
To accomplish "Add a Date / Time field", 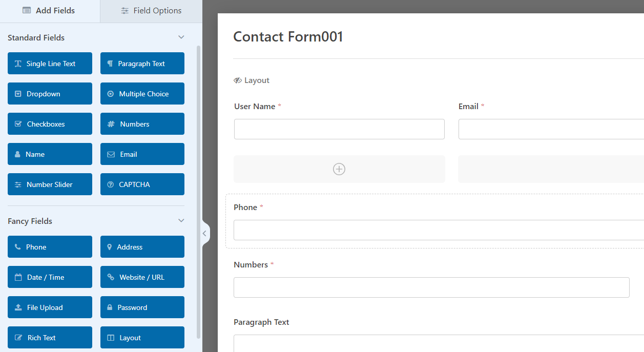I will pyautogui.click(x=50, y=277).
